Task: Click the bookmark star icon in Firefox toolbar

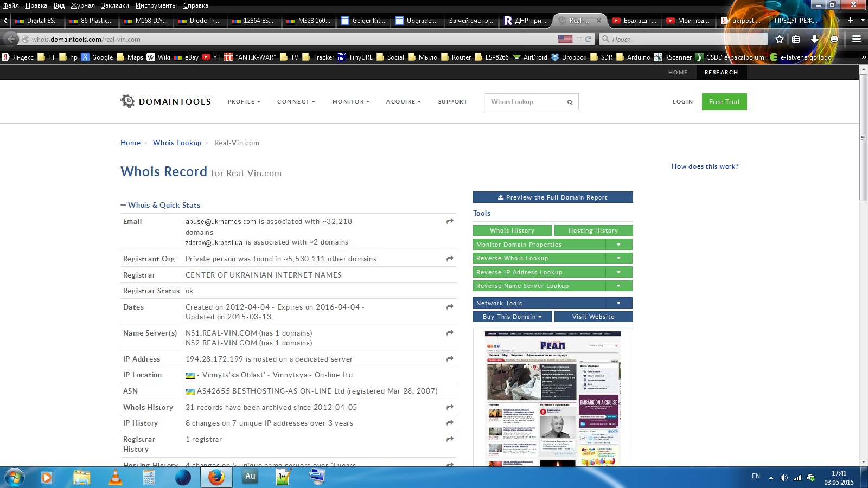Action: (x=780, y=39)
